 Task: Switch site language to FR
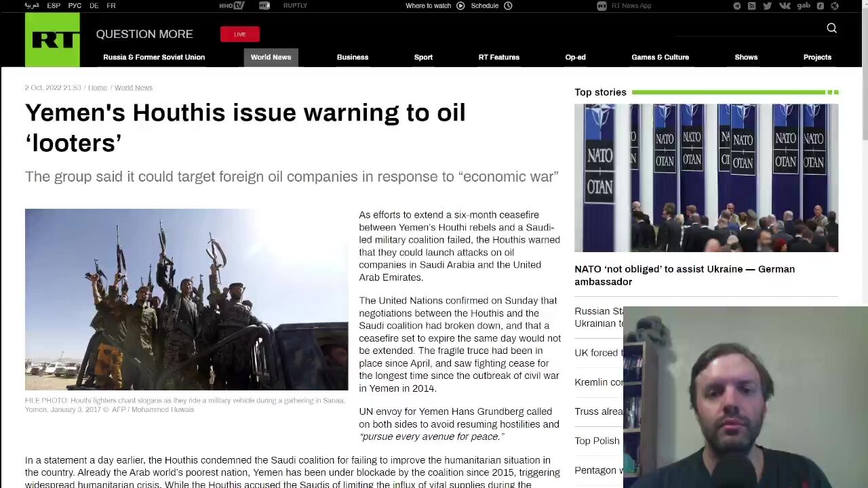(111, 5)
